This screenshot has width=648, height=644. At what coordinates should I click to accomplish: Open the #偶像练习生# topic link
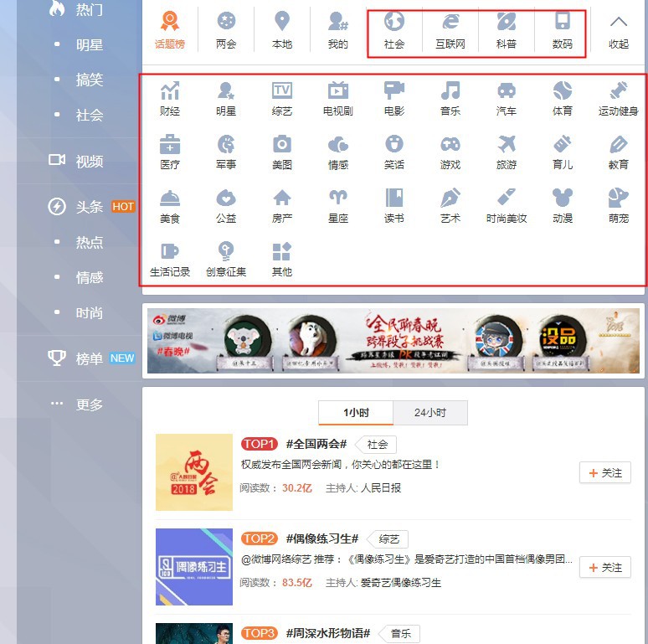click(x=322, y=538)
